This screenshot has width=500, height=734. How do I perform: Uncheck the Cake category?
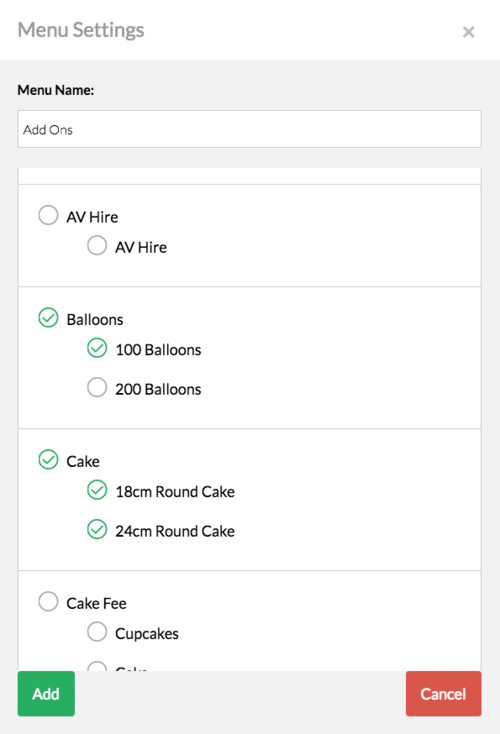click(x=48, y=460)
